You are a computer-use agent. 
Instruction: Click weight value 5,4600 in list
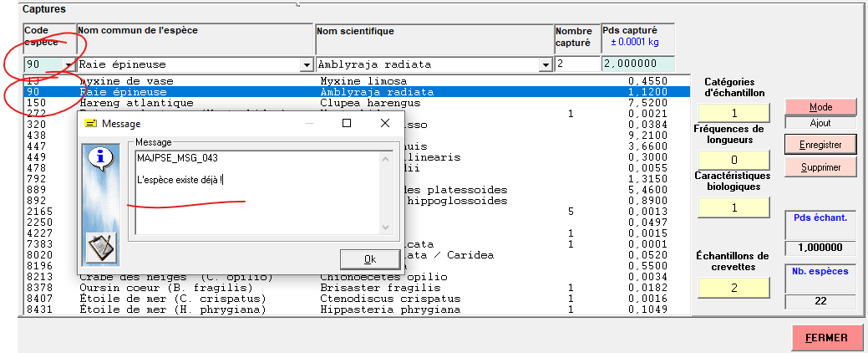click(x=647, y=190)
